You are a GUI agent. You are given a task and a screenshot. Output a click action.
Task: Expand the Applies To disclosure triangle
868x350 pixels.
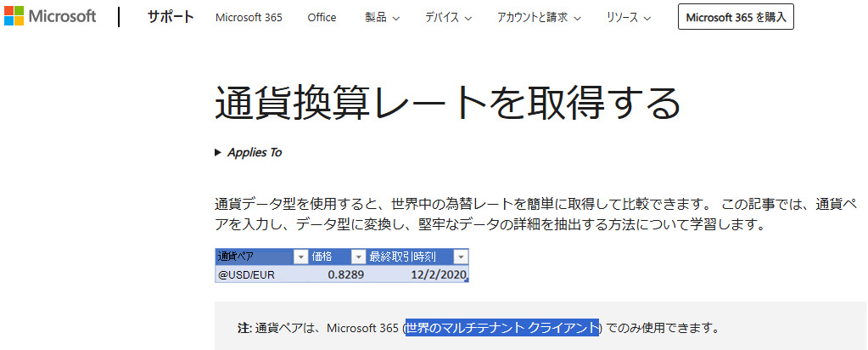pos(217,152)
